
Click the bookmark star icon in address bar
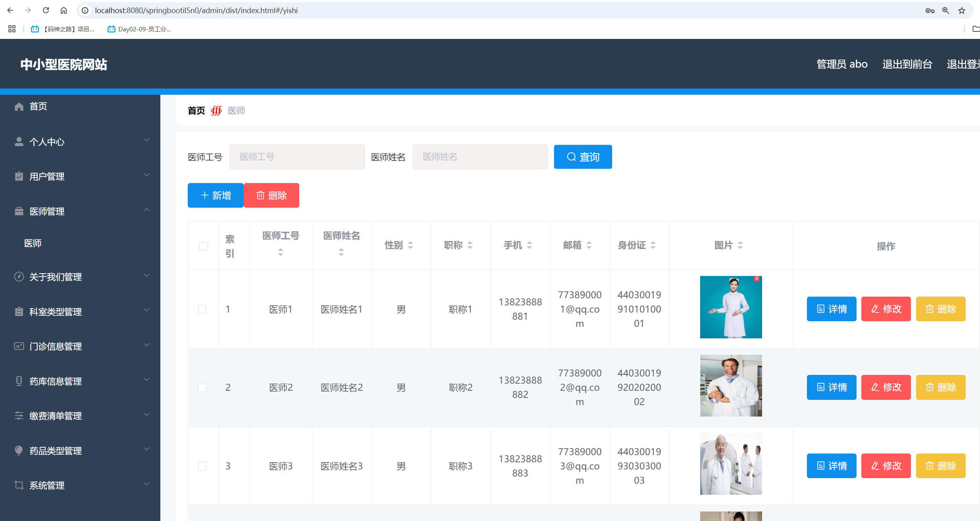961,11
